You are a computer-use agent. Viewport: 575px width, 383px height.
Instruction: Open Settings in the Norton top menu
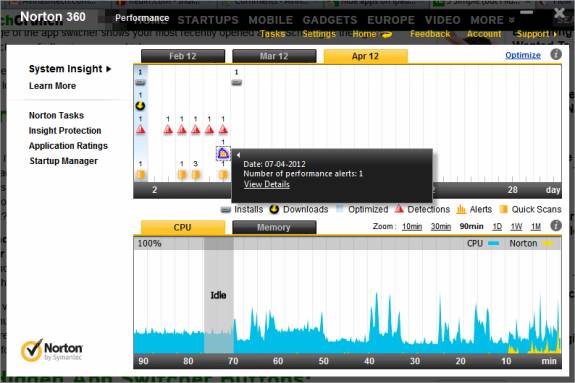319,34
